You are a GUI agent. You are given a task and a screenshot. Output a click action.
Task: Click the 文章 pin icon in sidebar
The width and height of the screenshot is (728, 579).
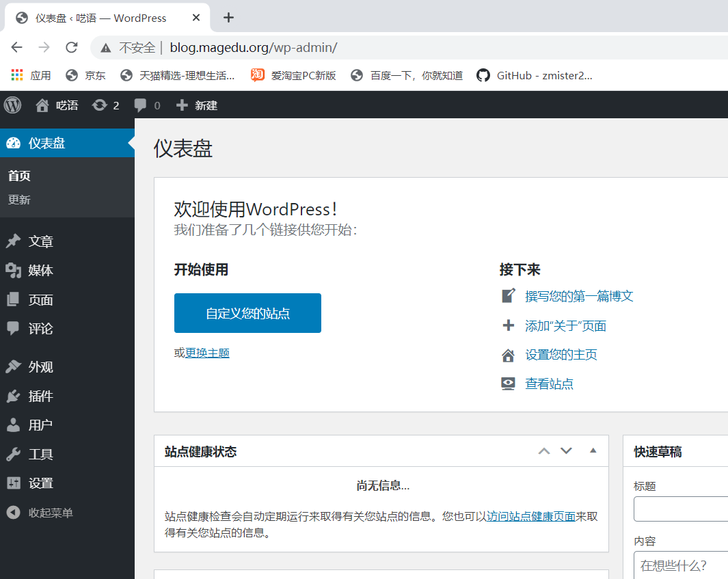(14, 241)
